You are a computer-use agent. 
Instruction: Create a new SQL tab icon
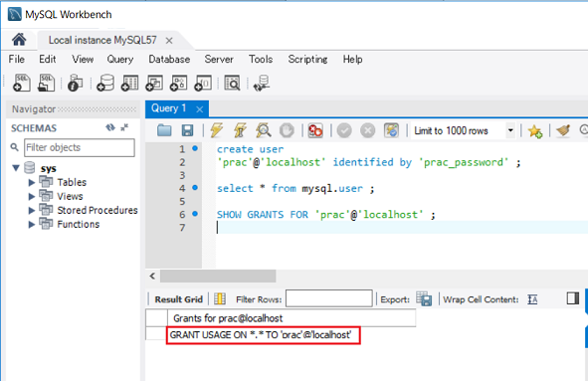21,83
